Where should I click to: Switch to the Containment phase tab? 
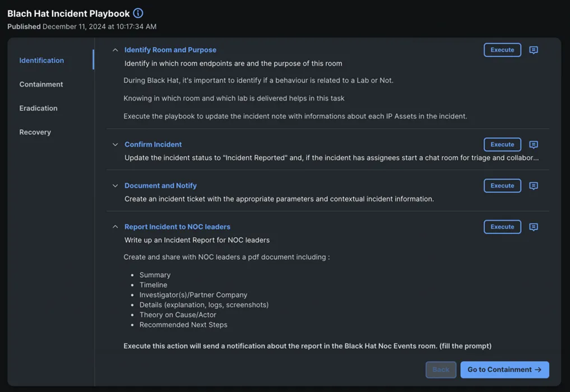point(41,85)
